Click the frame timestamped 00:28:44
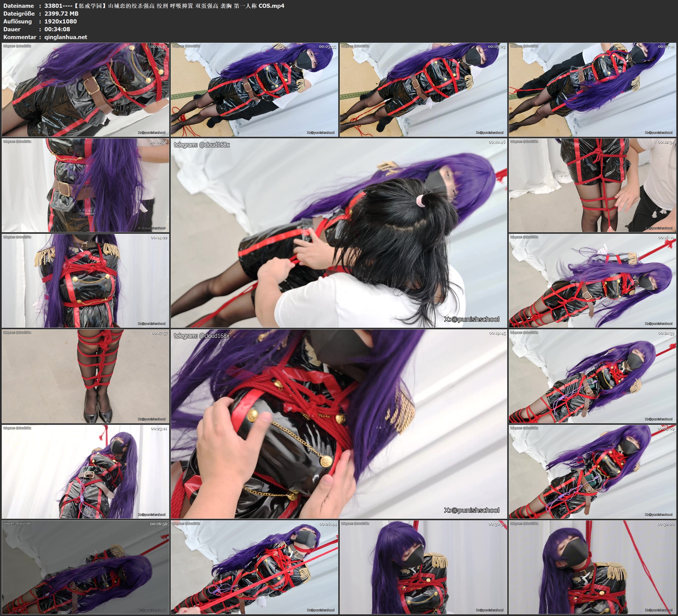The image size is (678, 616). 254,567
